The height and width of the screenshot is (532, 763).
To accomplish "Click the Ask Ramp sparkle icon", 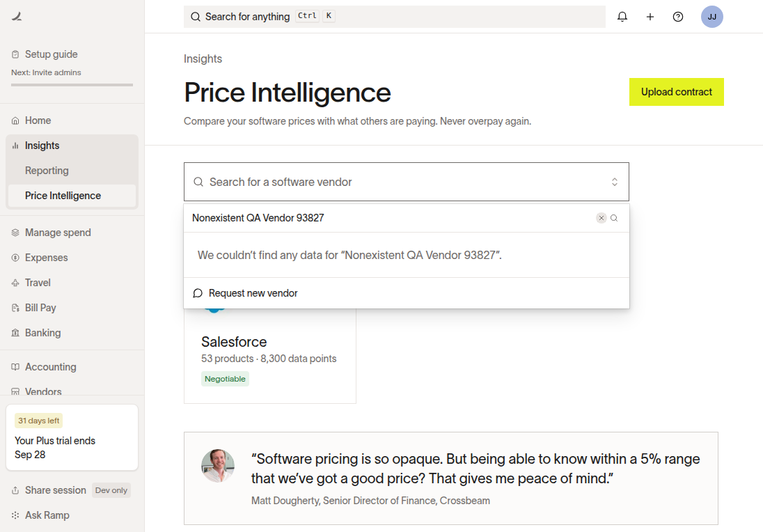I will [x=15, y=515].
